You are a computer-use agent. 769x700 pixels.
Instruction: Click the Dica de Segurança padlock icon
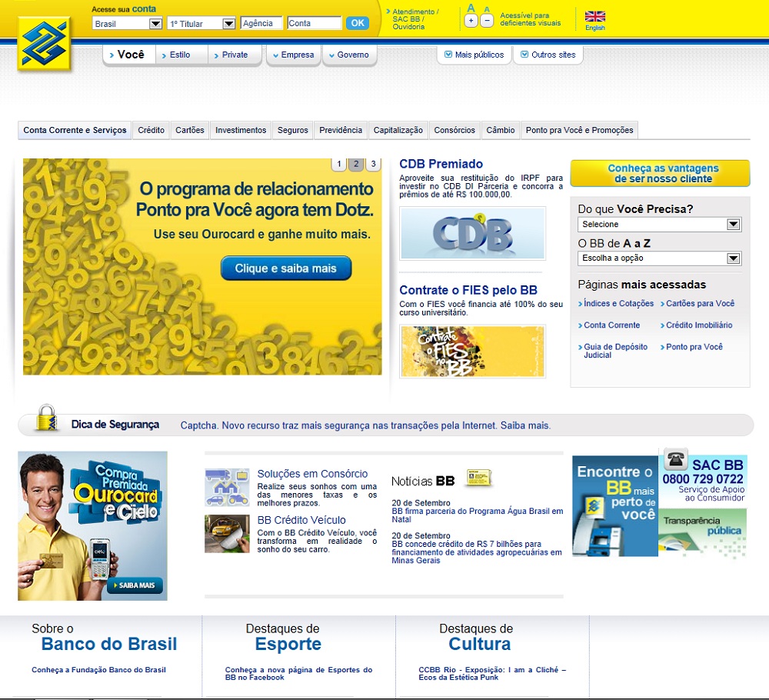[x=47, y=418]
